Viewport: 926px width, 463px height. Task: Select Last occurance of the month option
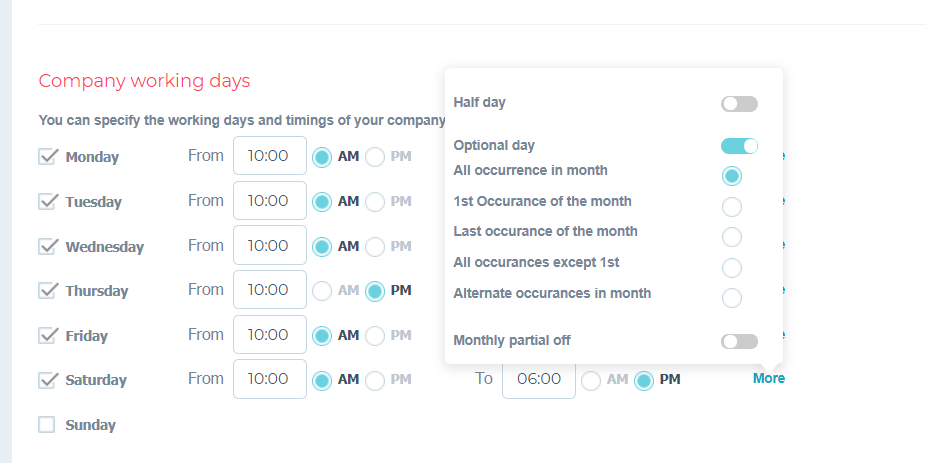click(732, 237)
